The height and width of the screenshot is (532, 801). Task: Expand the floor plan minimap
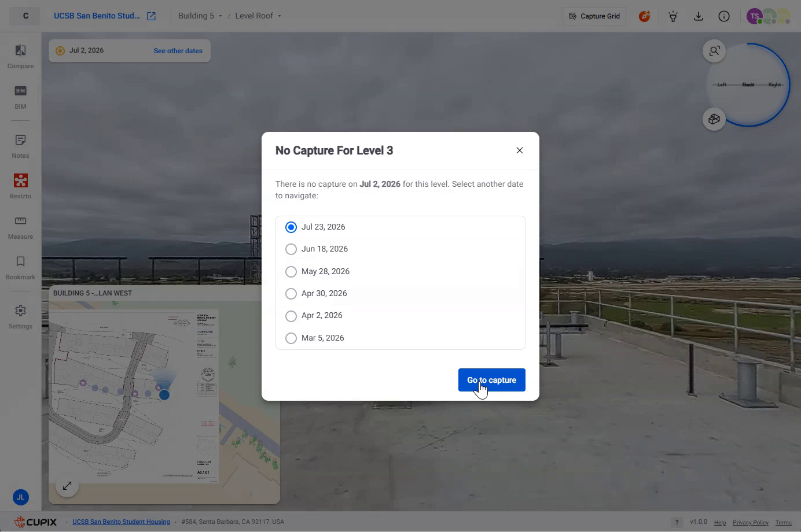pyautogui.click(x=67, y=486)
